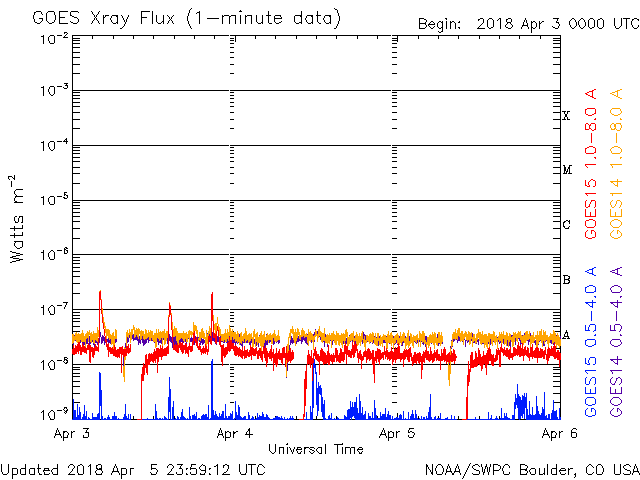This screenshot has height=480, width=640.
Task: Click the Apr 6 x-axis date label
Action: click(x=560, y=434)
